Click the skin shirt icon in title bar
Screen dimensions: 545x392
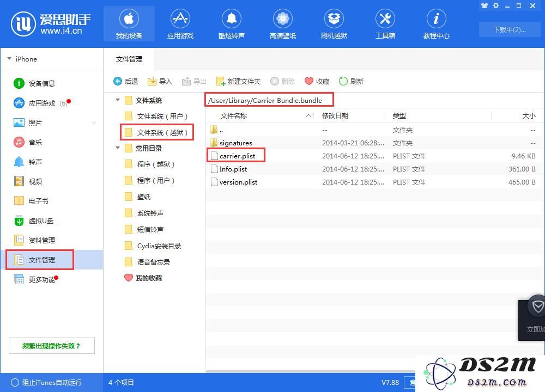(x=484, y=5)
